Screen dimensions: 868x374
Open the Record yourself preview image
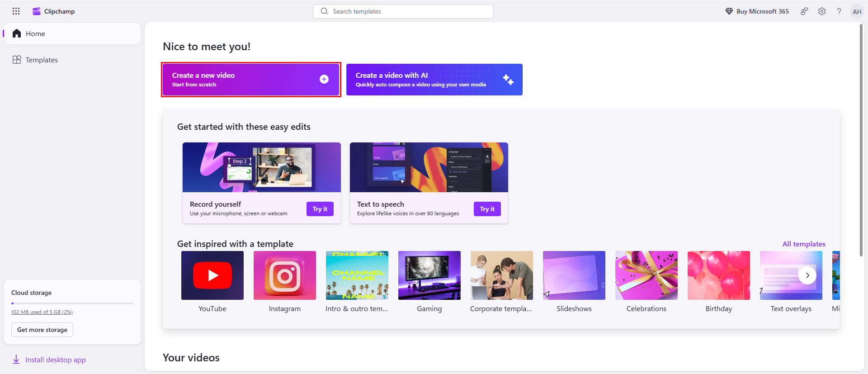(262, 167)
